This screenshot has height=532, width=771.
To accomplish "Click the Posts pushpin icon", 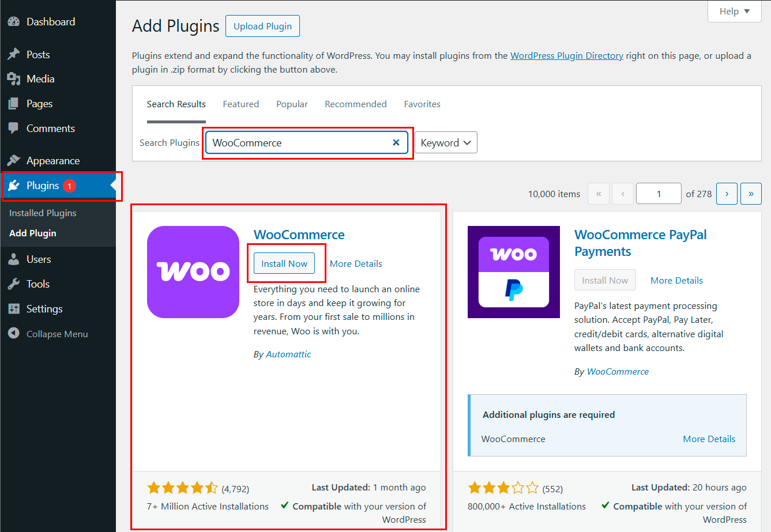I will click(x=14, y=55).
